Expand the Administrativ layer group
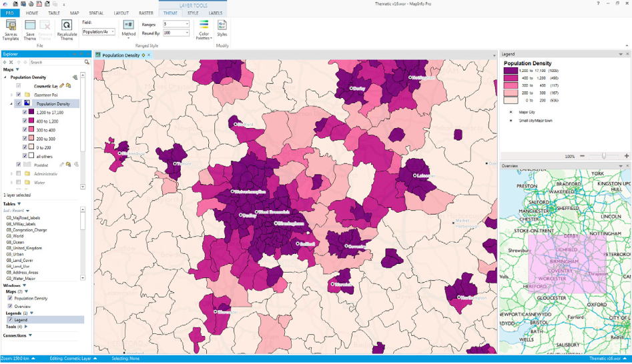Image resolution: width=632 pixels, height=364 pixels. click(x=11, y=173)
